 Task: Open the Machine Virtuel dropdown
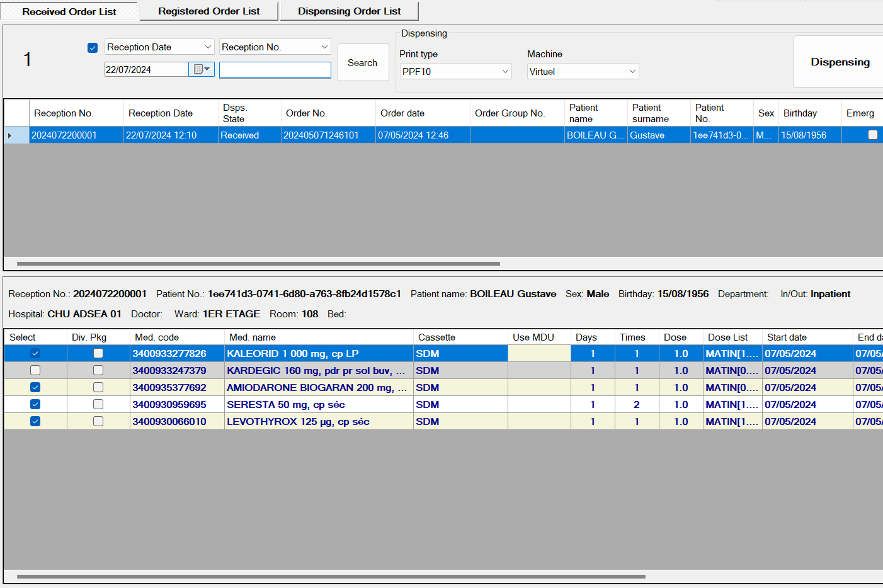tap(632, 72)
